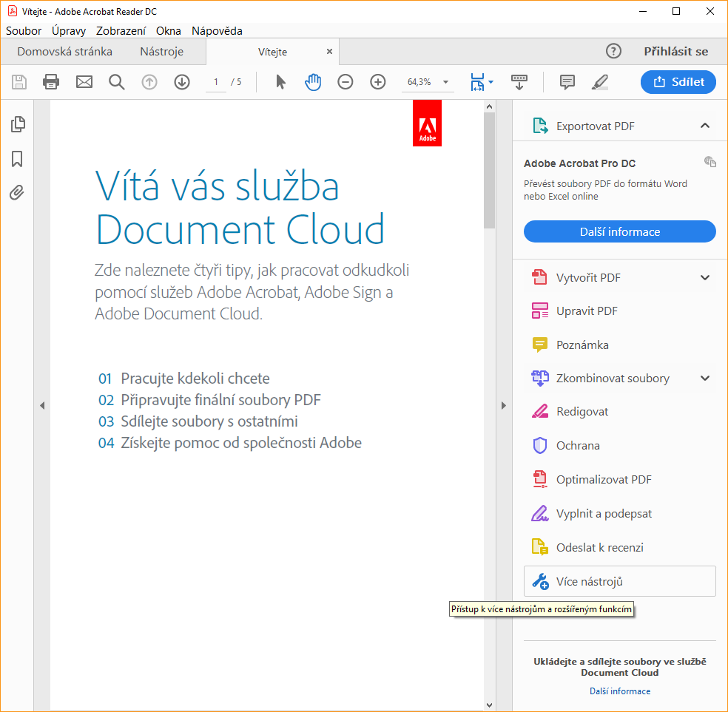Zoom out with the minus icon
728x712 pixels.
pyautogui.click(x=346, y=82)
